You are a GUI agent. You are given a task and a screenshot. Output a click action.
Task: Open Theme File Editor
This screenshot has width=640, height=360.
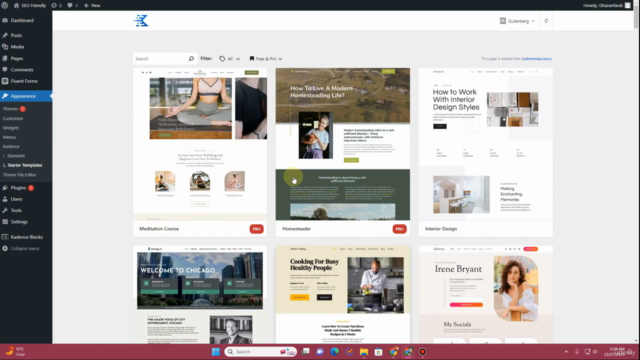[x=20, y=175]
